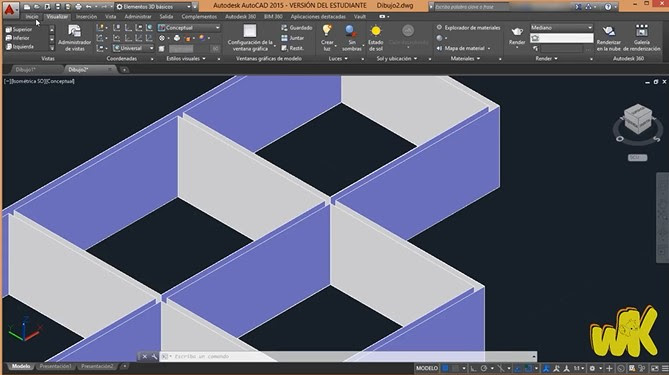Click the MODELO button in status bar
This screenshot has height=375, width=669.
(427, 368)
